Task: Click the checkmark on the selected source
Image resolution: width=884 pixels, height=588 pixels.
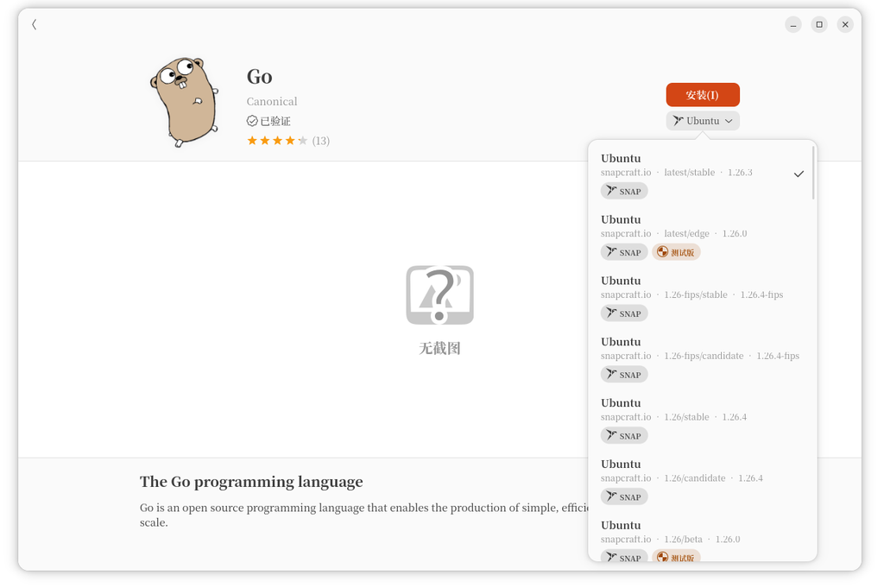Action: [x=799, y=174]
